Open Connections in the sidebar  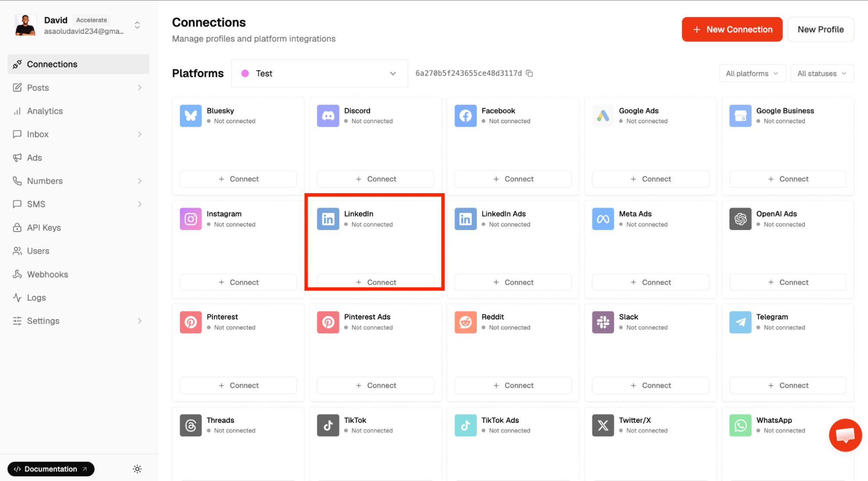point(79,64)
